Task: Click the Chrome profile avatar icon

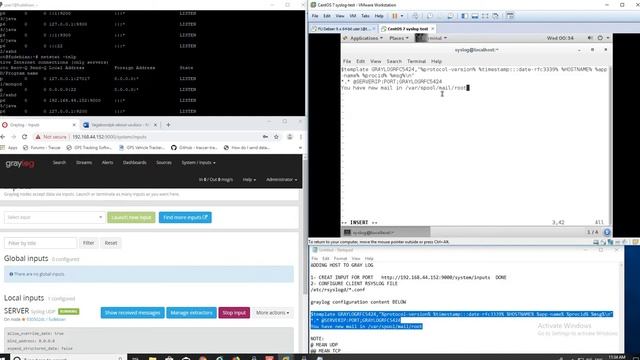Action: 289,137
